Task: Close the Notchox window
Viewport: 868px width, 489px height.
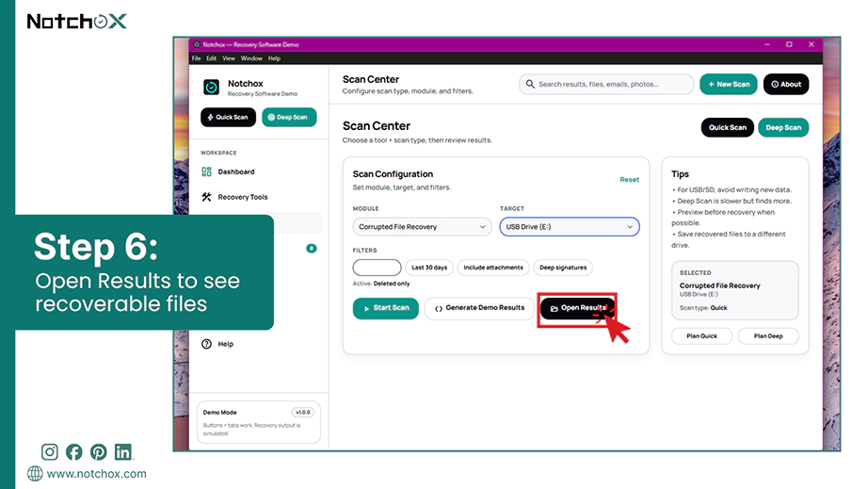Action: coord(812,44)
